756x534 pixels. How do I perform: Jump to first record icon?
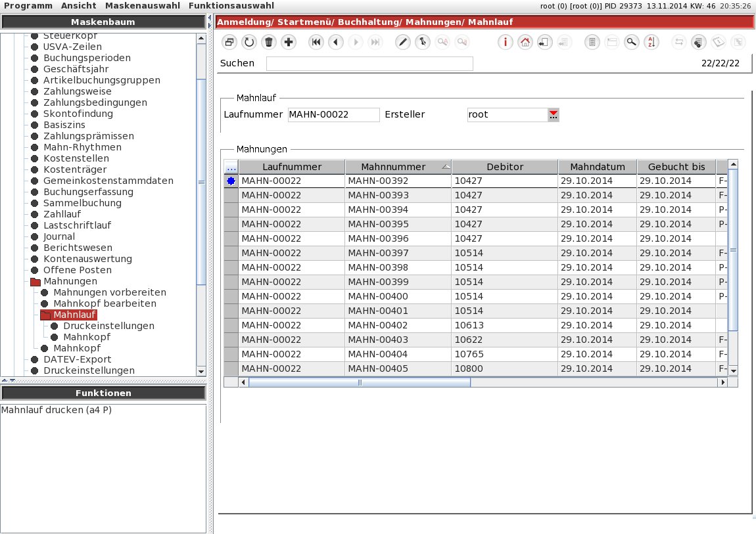316,43
